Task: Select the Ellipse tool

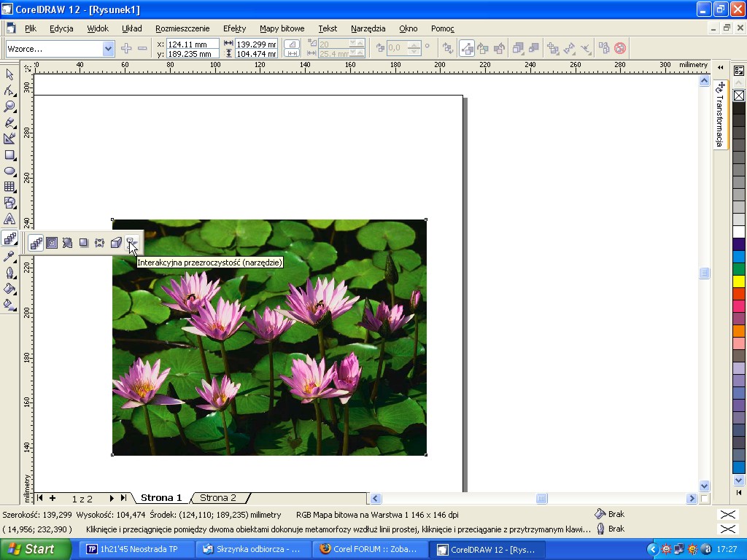Action: pyautogui.click(x=9, y=171)
